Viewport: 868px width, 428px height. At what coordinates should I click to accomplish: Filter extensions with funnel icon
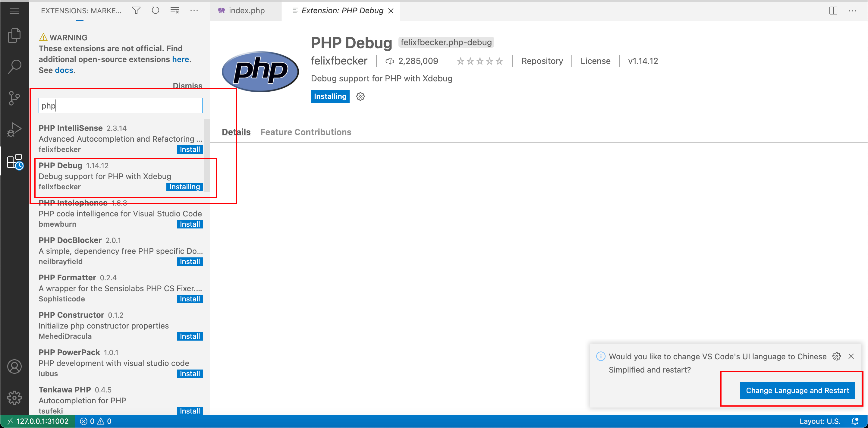pyautogui.click(x=136, y=11)
